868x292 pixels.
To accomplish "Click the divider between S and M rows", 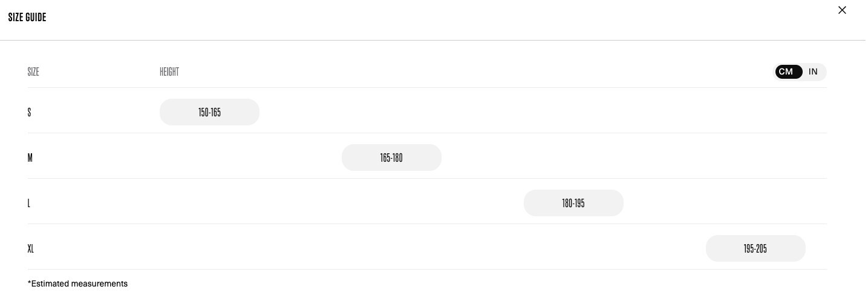I will 423,133.
